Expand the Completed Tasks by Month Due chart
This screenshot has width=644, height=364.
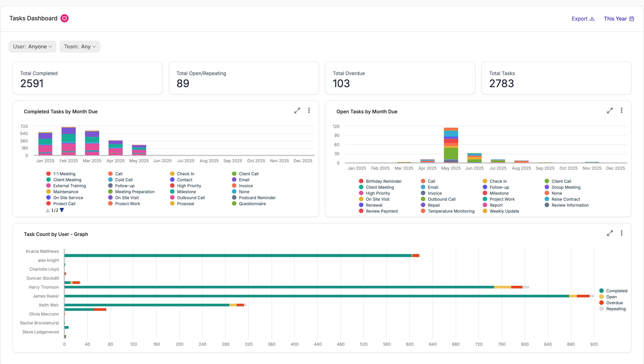click(x=297, y=110)
